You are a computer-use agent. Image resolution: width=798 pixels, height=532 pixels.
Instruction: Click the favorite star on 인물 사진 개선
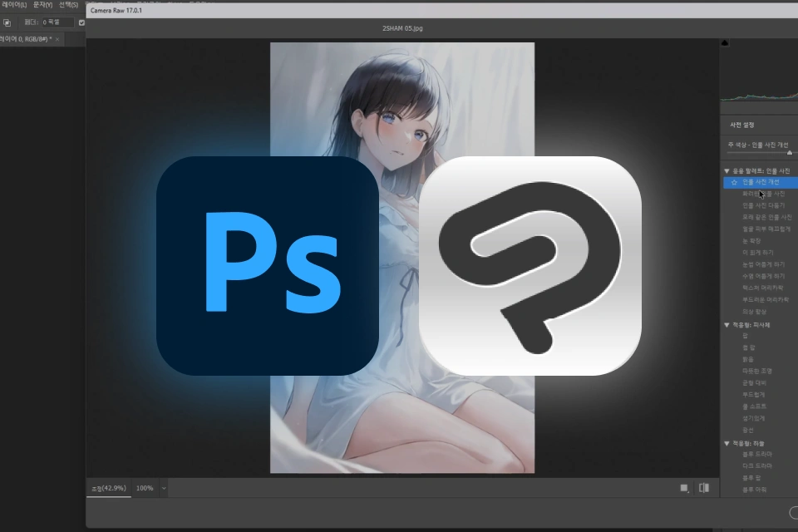[x=734, y=182]
